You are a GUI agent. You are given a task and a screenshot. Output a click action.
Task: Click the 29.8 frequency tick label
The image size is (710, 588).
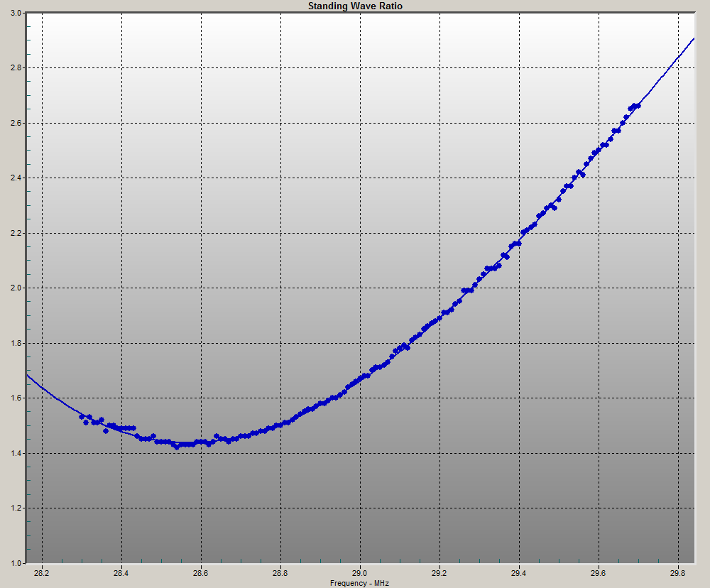click(678, 573)
